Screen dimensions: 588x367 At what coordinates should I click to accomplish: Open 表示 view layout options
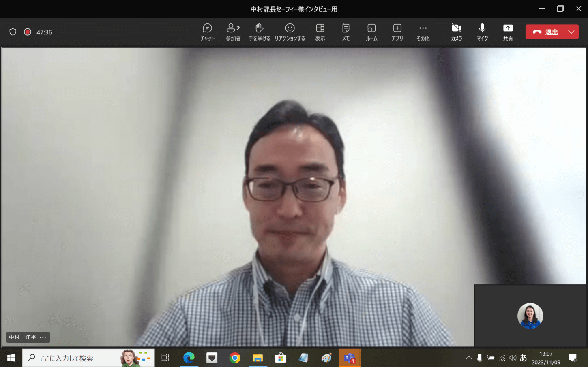click(x=320, y=32)
